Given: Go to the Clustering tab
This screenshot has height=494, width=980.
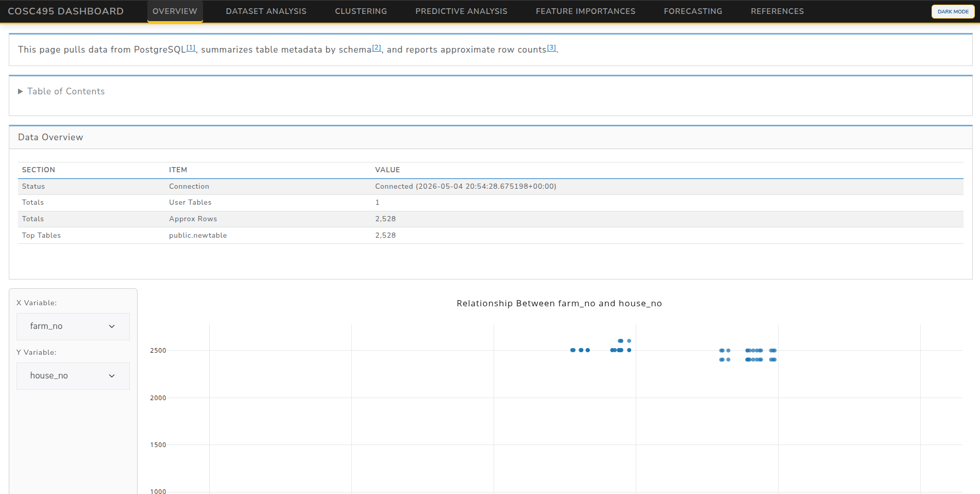Looking at the screenshot, I should 361,11.
